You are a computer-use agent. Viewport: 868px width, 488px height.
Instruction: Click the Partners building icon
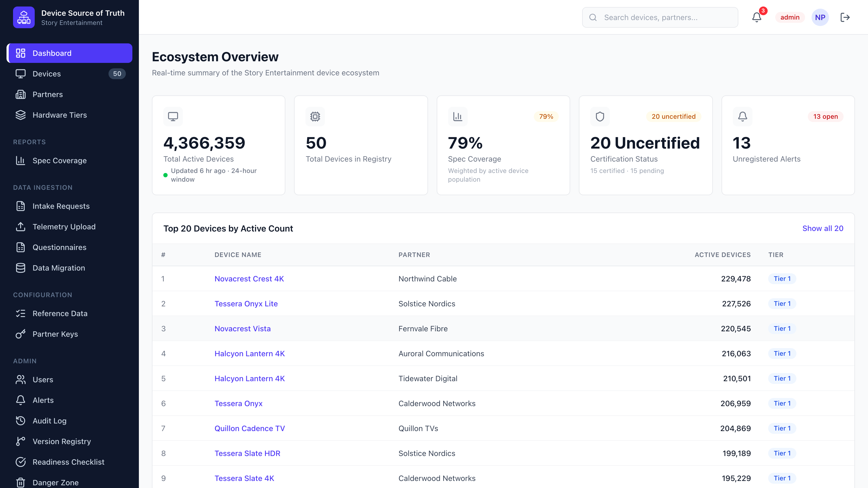[x=21, y=94]
